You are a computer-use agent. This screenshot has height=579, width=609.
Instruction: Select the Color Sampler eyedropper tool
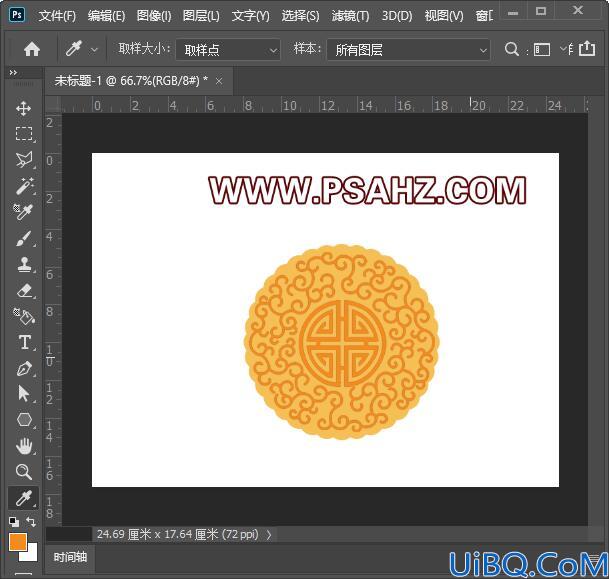[24, 212]
